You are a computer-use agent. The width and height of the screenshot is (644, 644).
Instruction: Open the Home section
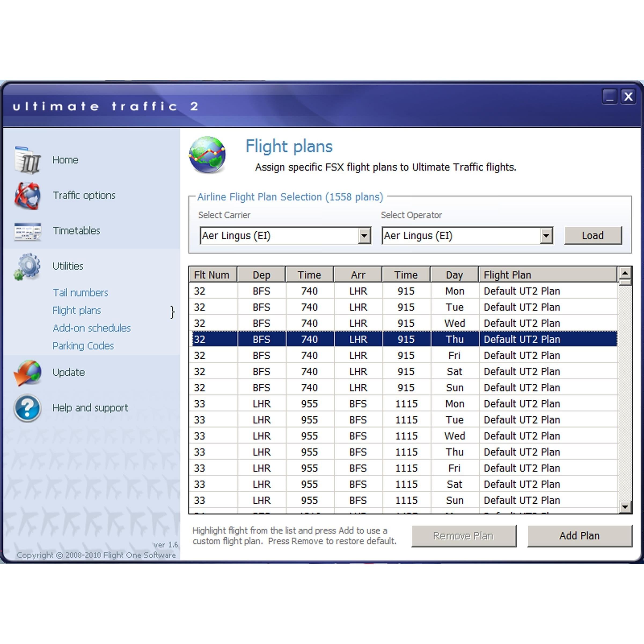coord(65,160)
